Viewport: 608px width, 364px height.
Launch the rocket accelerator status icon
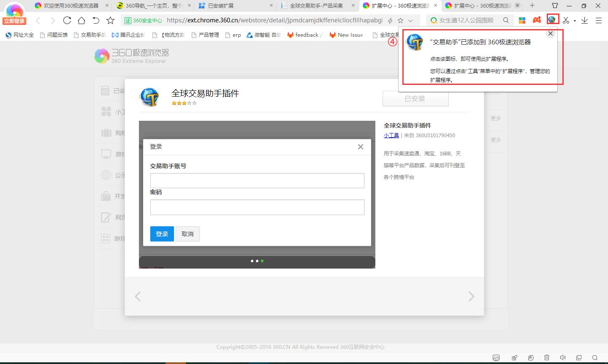tap(514, 358)
